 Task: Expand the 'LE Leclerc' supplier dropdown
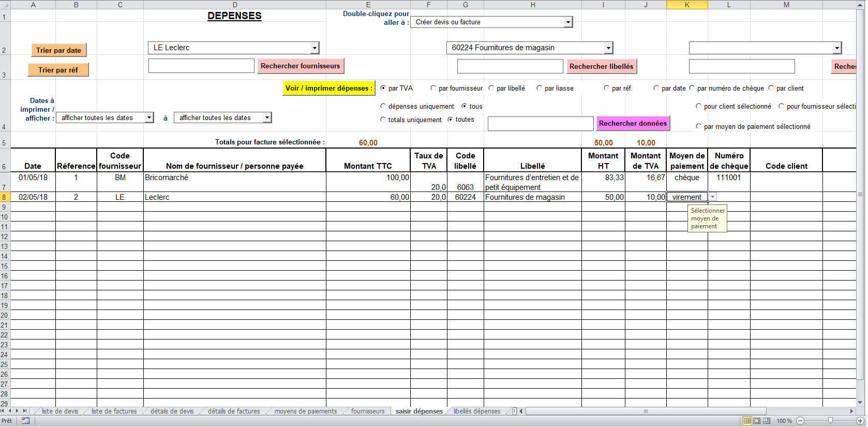(314, 48)
